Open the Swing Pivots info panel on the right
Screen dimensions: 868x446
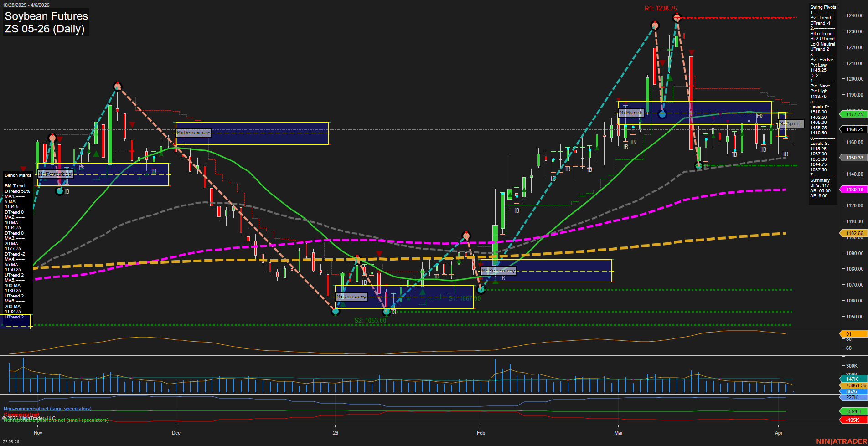[x=823, y=7]
